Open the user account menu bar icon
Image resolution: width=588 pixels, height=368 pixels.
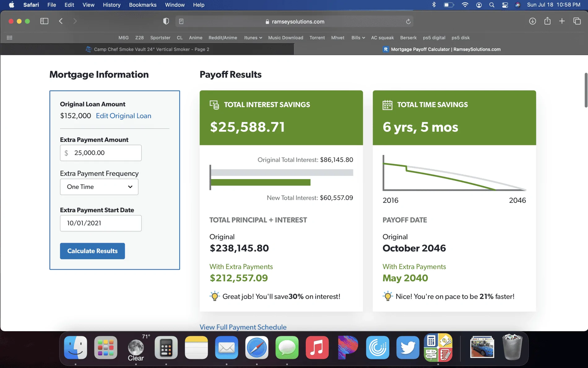coord(479,5)
